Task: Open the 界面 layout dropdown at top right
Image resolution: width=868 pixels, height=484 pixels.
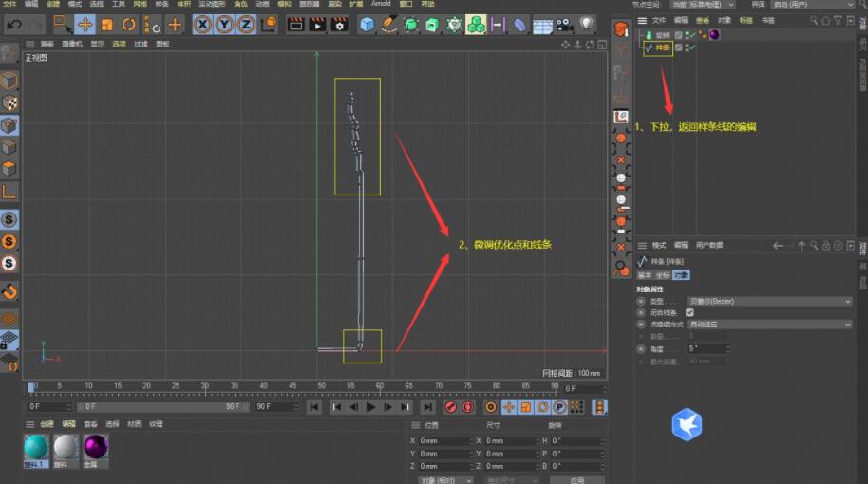Action: click(813, 5)
